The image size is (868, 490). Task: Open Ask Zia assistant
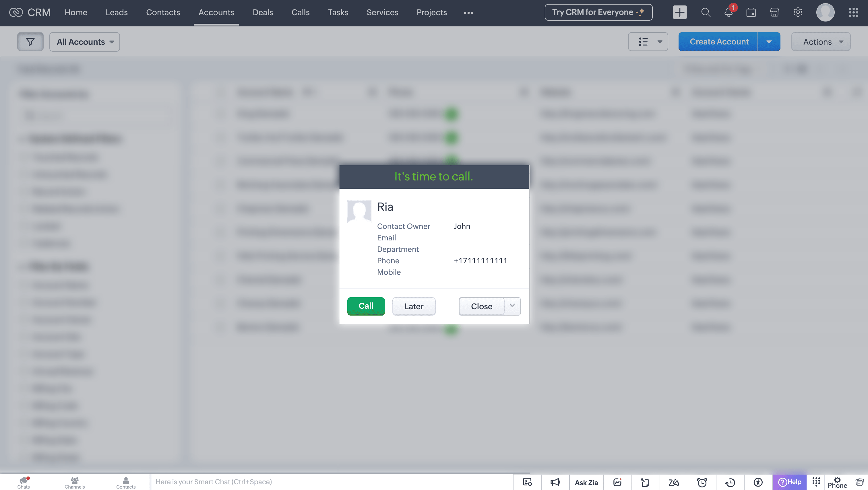tap(586, 482)
